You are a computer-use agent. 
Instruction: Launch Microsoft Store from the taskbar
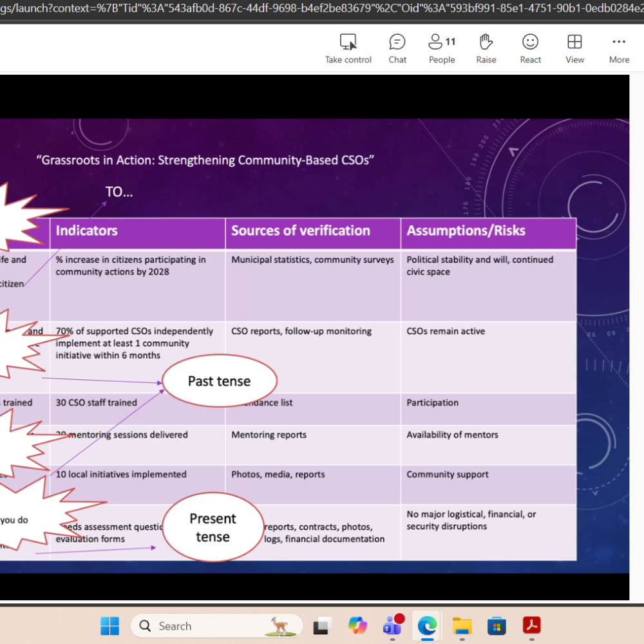coord(496,625)
